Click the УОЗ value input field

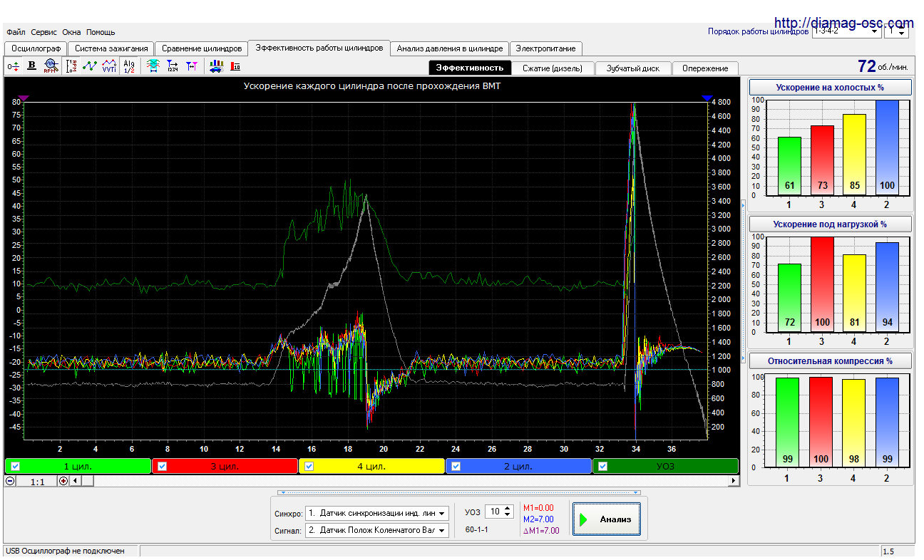494,512
